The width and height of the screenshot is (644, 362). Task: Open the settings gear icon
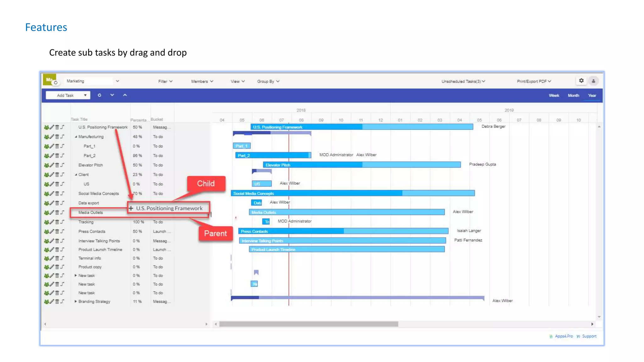click(581, 81)
